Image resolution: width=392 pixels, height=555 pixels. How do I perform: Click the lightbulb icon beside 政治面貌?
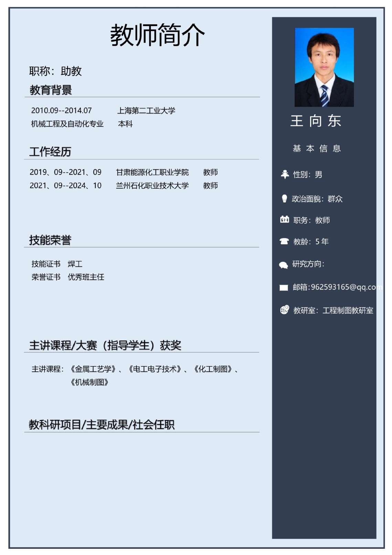(284, 199)
